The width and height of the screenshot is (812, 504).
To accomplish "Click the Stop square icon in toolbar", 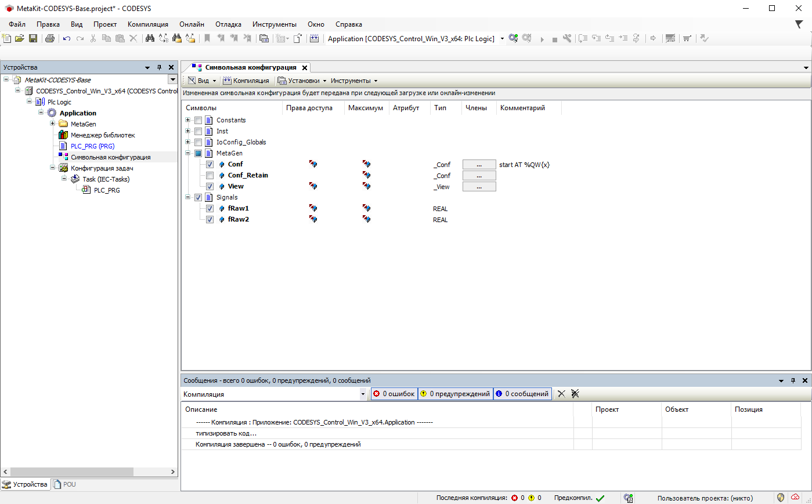I will (x=555, y=39).
